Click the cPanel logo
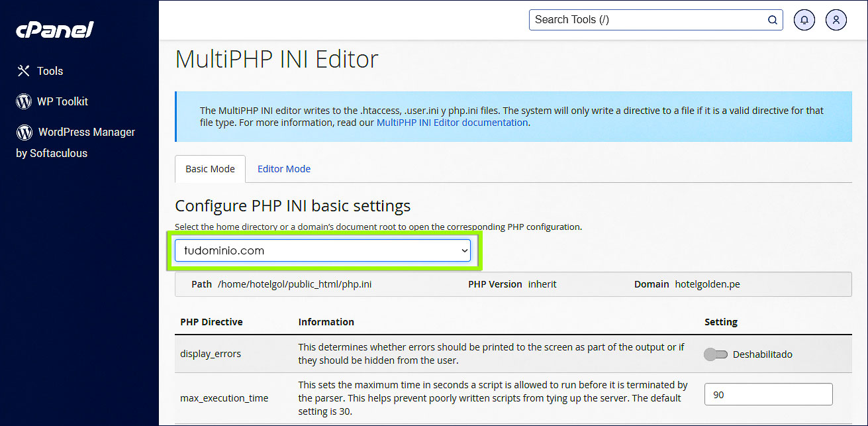This screenshot has width=868, height=426. (54, 29)
